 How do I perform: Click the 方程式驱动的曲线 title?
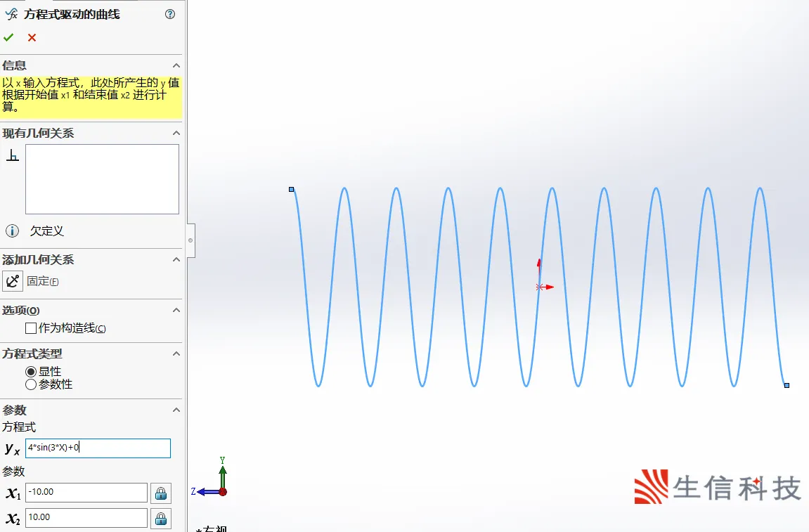72,15
